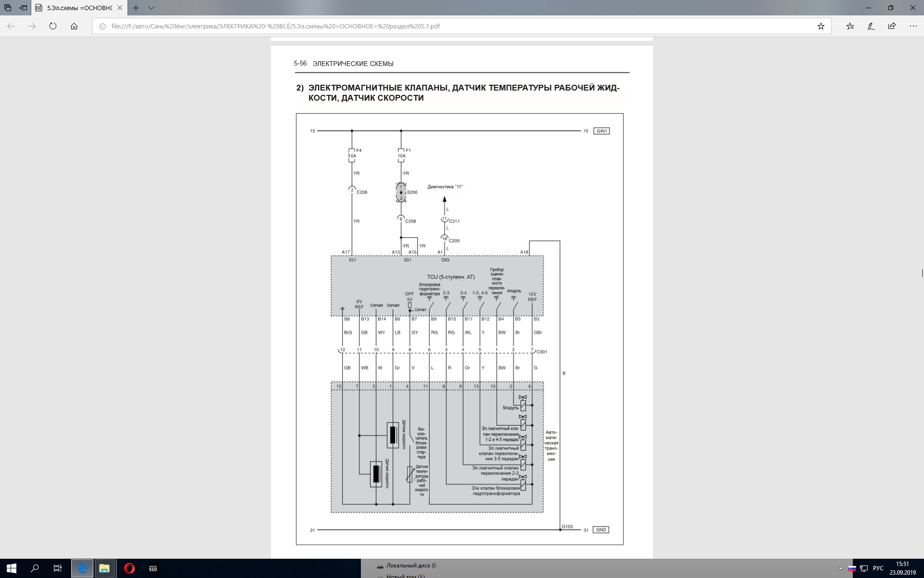Close the 5.Эл.схемы tab
This screenshot has width=924, height=578.
pyautogui.click(x=120, y=8)
